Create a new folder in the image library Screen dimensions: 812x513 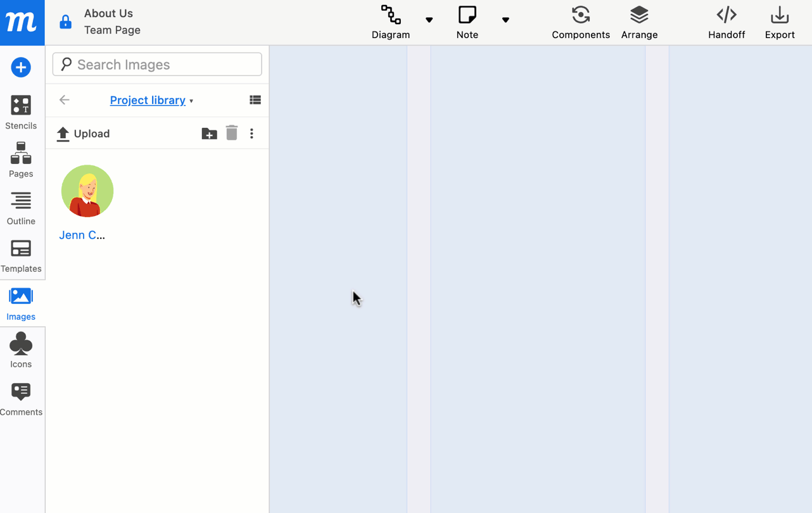click(x=209, y=133)
